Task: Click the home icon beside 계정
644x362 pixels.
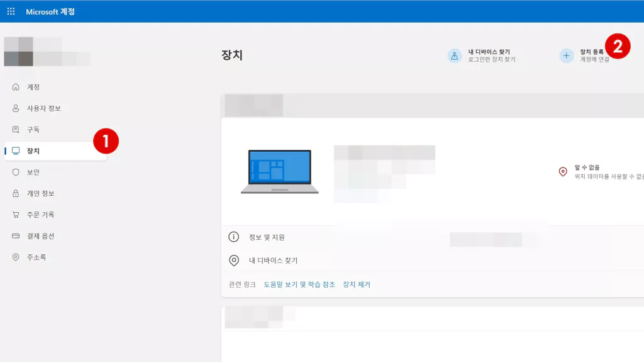Action: 16,87
